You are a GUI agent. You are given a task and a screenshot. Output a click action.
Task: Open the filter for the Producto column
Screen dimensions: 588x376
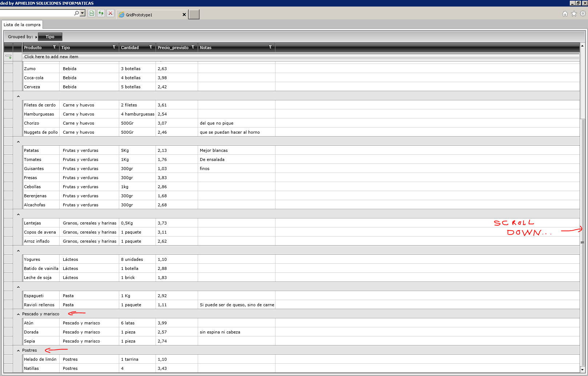[x=55, y=47]
